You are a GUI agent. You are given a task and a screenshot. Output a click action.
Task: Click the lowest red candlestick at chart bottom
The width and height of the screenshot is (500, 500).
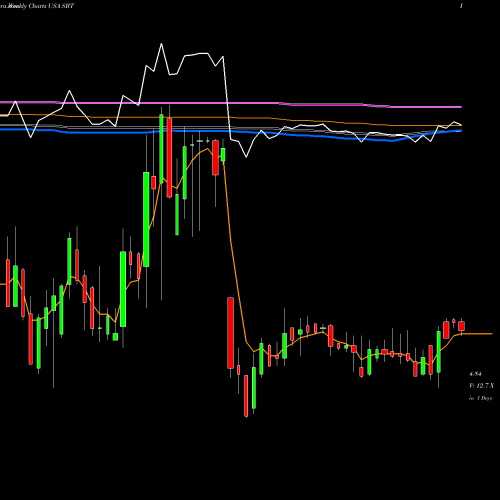pyautogui.click(x=246, y=396)
